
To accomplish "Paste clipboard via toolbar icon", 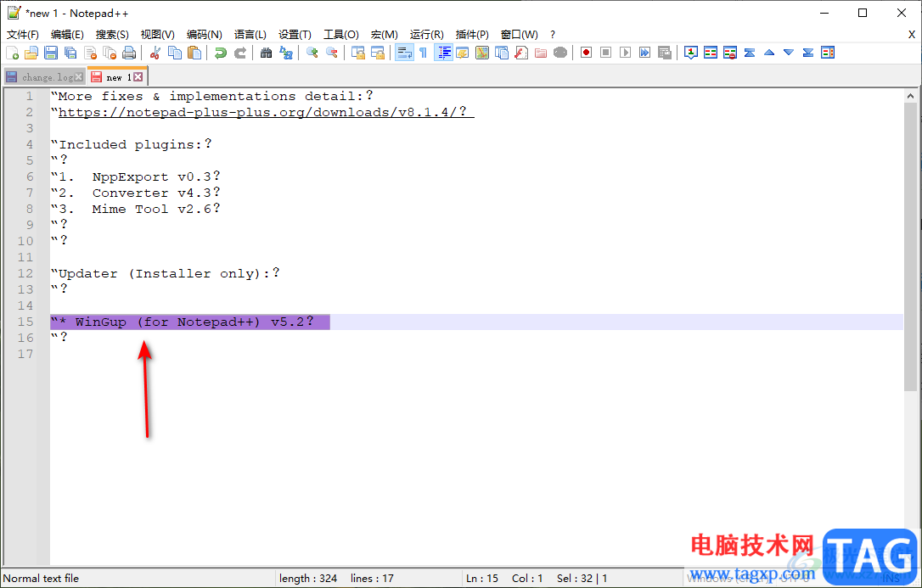I will [194, 53].
